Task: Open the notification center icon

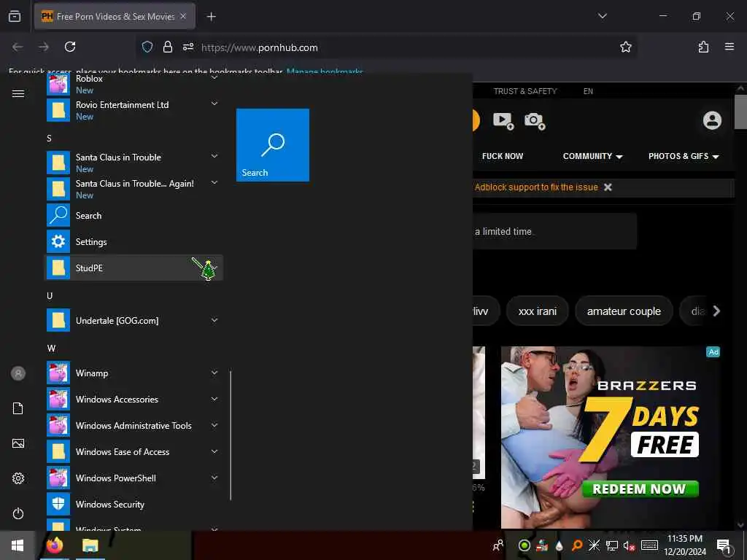Action: click(x=724, y=545)
